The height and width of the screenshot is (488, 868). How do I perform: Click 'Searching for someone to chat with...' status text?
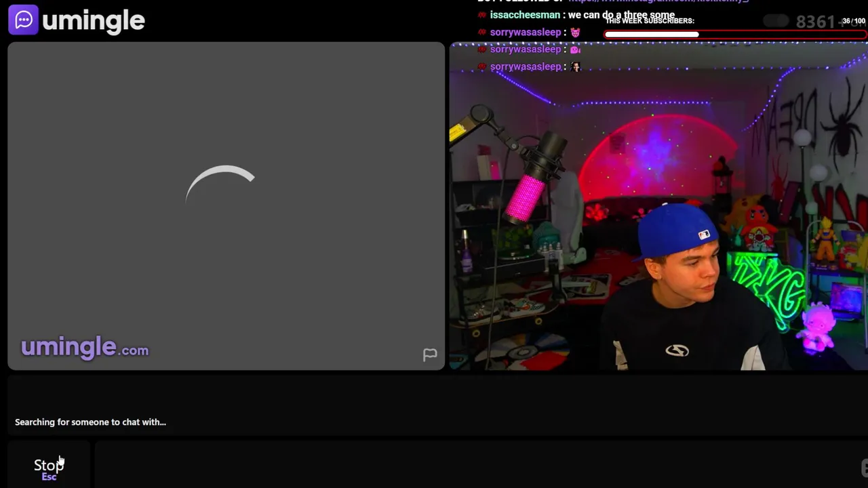[x=90, y=422]
